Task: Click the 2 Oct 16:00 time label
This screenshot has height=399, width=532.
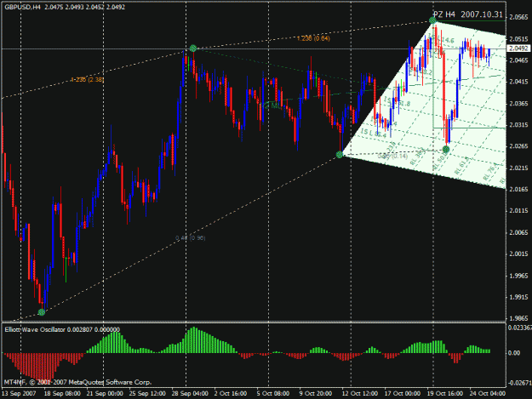Action: click(x=231, y=394)
